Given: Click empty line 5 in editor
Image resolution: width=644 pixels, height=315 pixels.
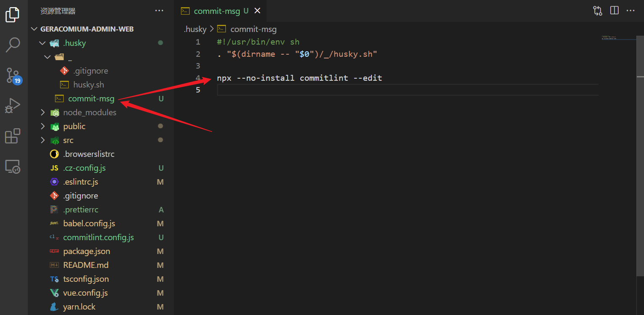Looking at the screenshot, I should pyautogui.click(x=407, y=90).
